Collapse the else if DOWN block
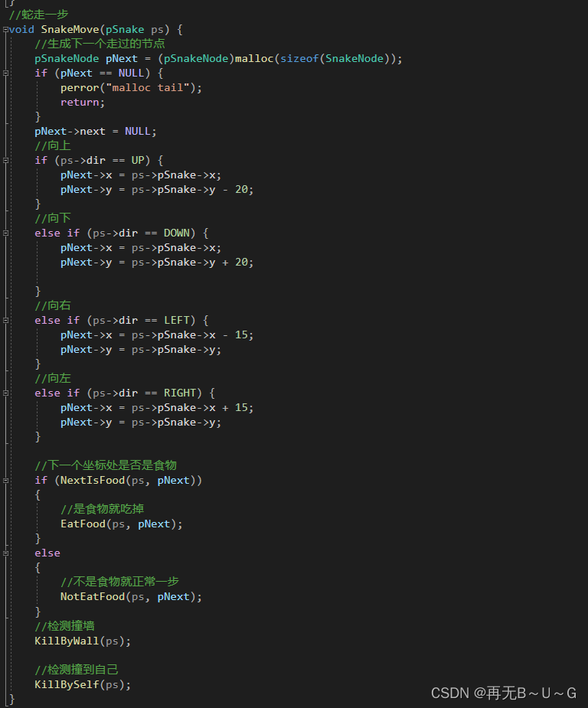This screenshot has height=708, width=588. point(5,233)
